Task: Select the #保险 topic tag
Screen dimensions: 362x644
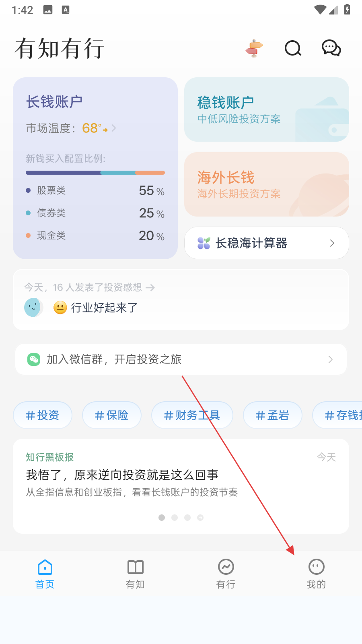Action: (112, 415)
